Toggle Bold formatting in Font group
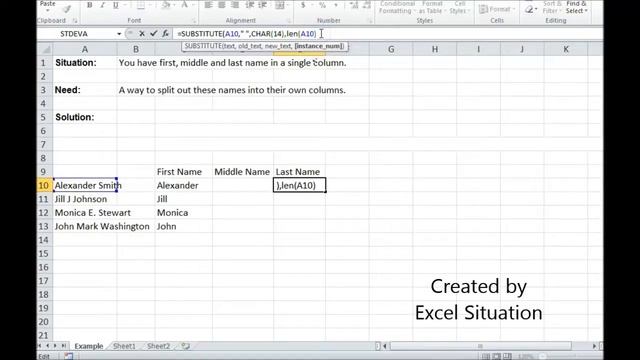The image size is (640, 360). [x=89, y=5]
